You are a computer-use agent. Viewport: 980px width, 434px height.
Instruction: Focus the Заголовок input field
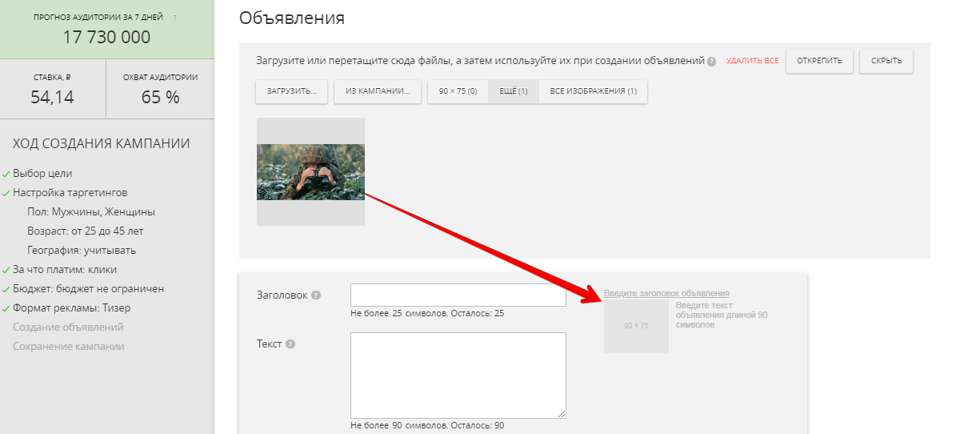pyautogui.click(x=458, y=295)
